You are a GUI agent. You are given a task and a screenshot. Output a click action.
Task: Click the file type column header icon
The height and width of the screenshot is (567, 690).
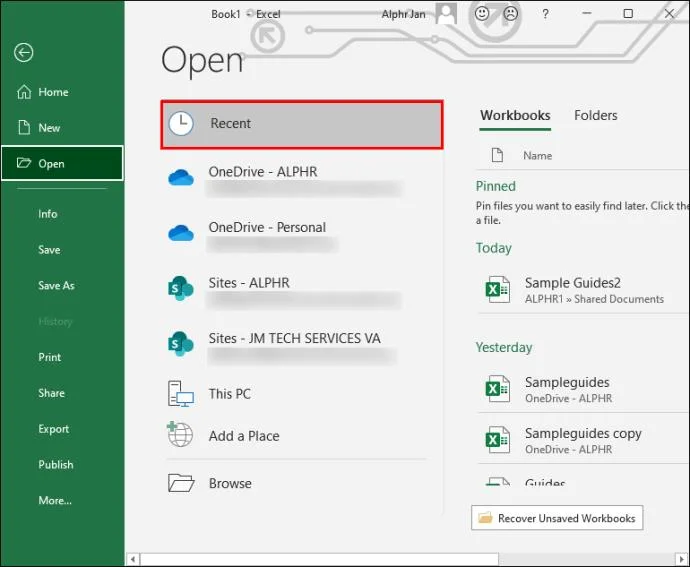[497, 155]
